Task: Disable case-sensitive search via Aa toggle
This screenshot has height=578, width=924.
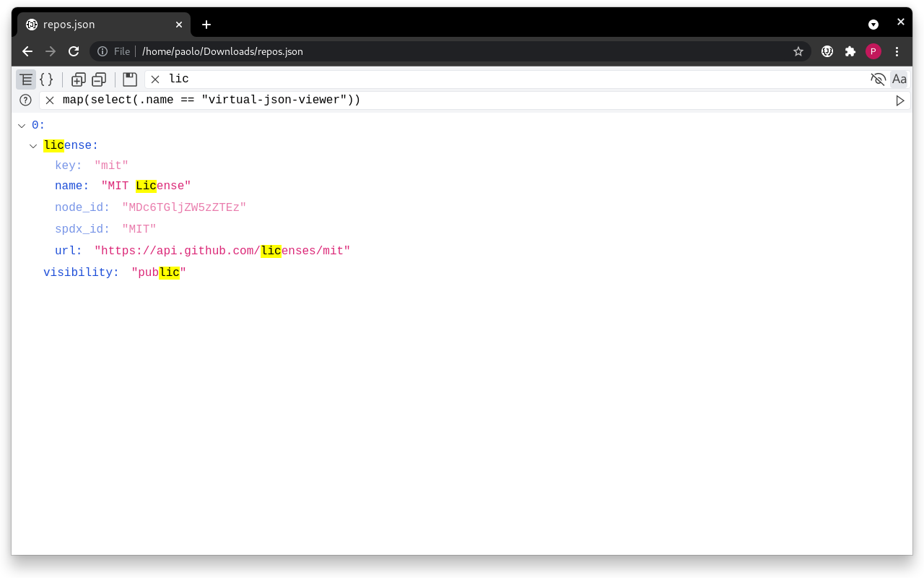Action: click(x=899, y=79)
